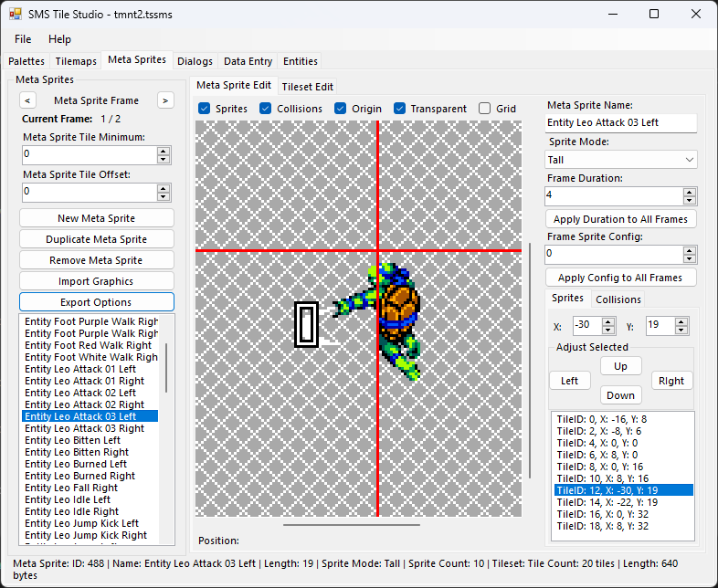Toggle the Origin checkbox
Image resolution: width=718 pixels, height=588 pixels.
point(340,109)
